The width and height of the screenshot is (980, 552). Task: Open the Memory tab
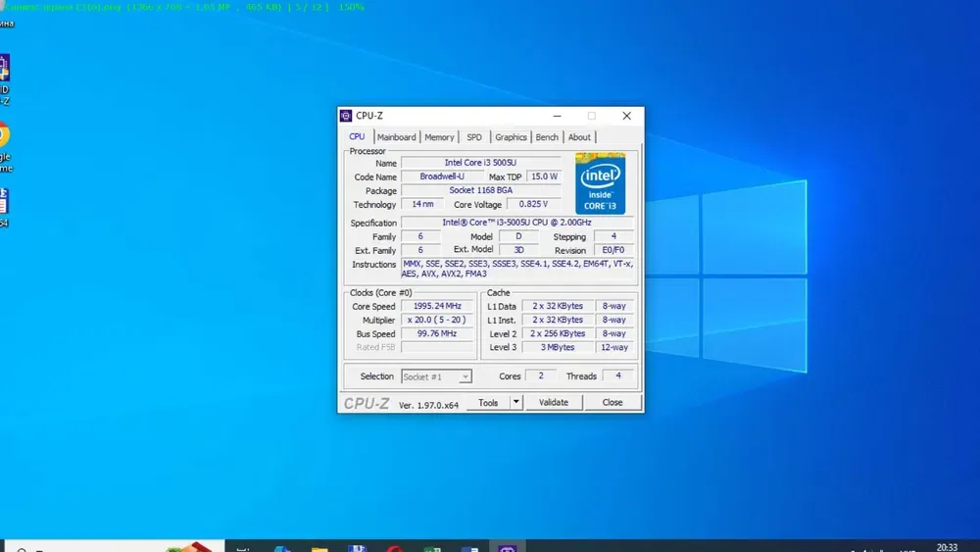pyautogui.click(x=439, y=137)
